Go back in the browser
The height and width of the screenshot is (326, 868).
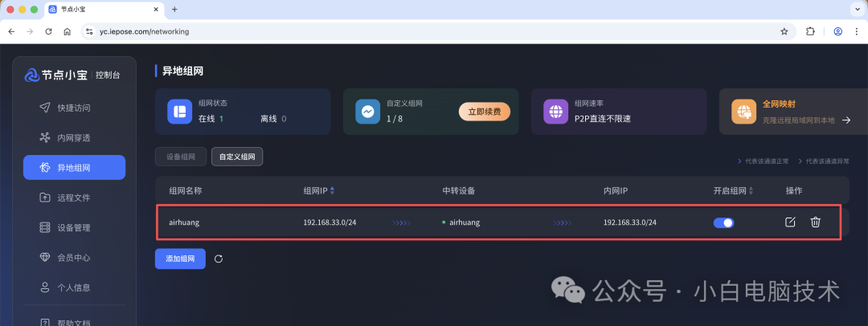tap(11, 31)
